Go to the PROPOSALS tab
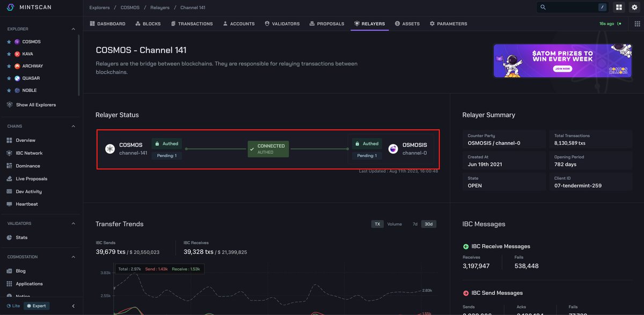644x315 pixels. tap(327, 24)
